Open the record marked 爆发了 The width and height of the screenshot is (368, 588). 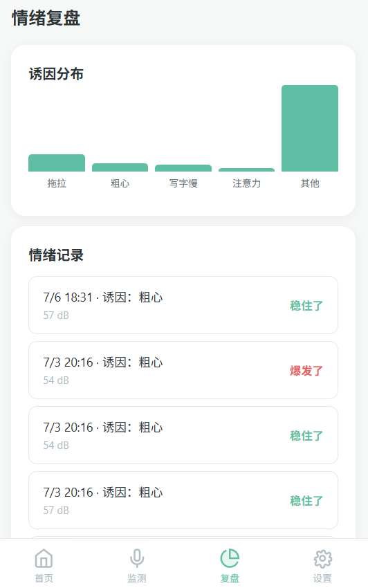point(183,370)
